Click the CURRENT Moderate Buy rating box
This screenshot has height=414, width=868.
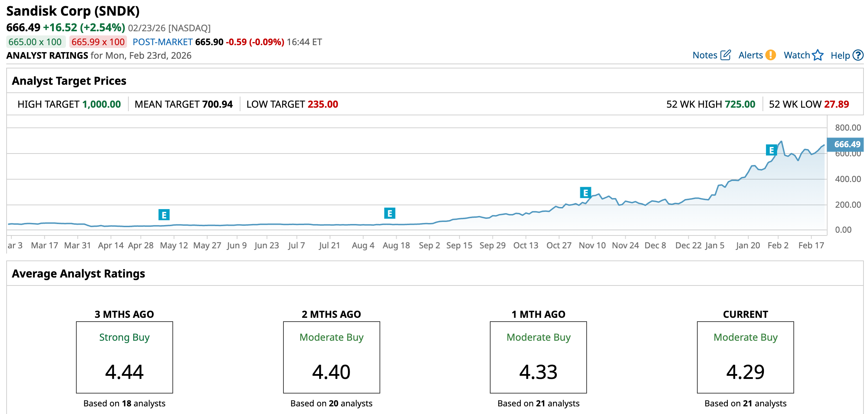click(x=745, y=357)
